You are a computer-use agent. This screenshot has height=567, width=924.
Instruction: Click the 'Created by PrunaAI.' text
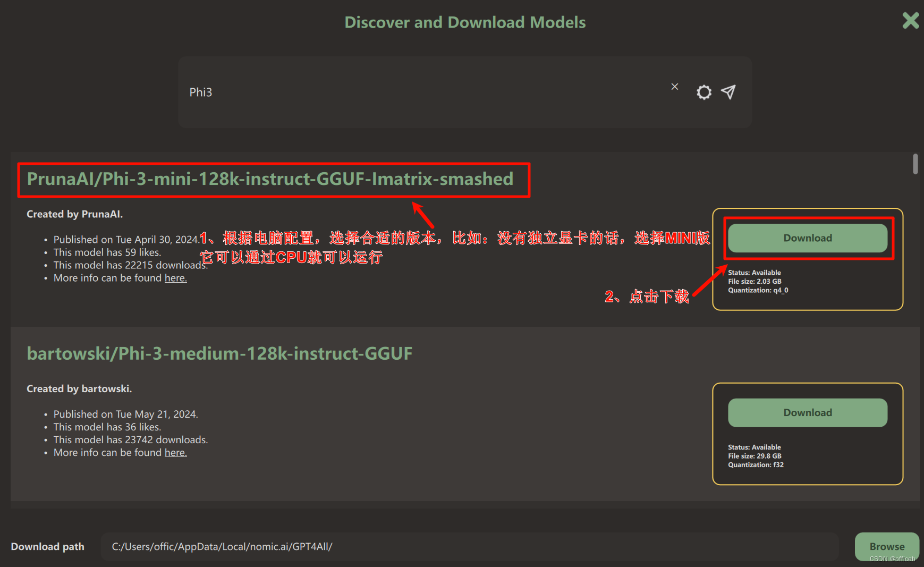pyautogui.click(x=75, y=214)
